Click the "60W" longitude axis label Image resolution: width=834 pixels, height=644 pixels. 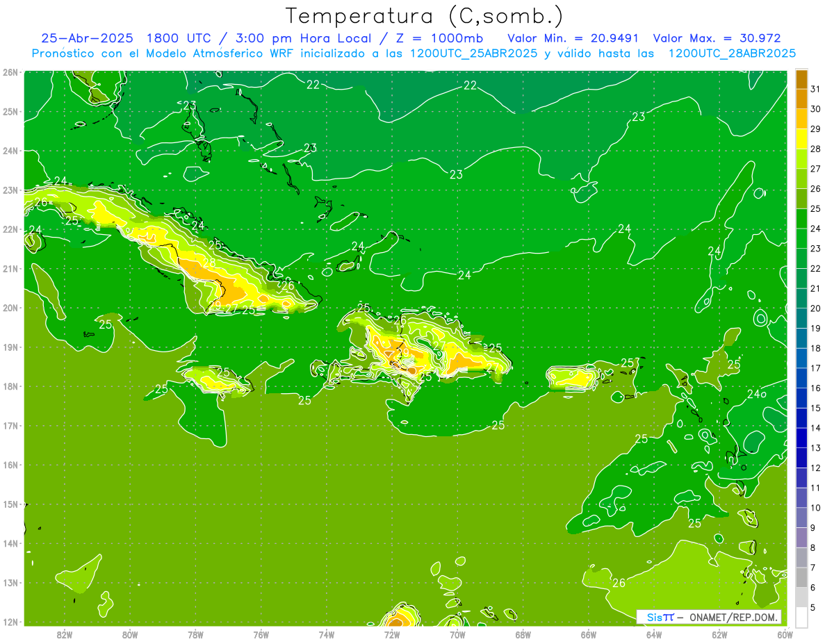pos(785,634)
